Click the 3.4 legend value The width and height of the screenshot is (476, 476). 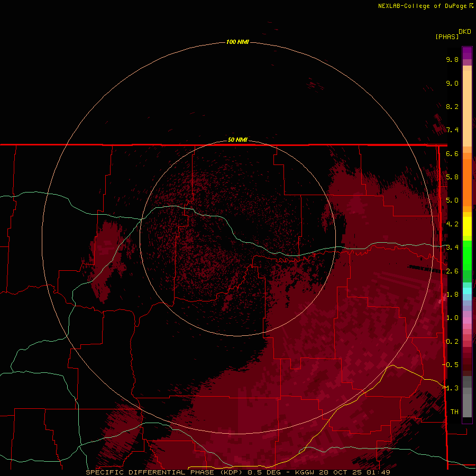pos(452,248)
